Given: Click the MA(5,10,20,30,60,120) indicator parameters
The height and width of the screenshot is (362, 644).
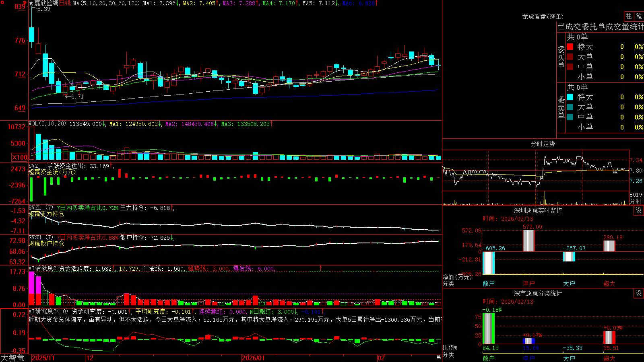Looking at the screenshot, I should coord(106,3).
